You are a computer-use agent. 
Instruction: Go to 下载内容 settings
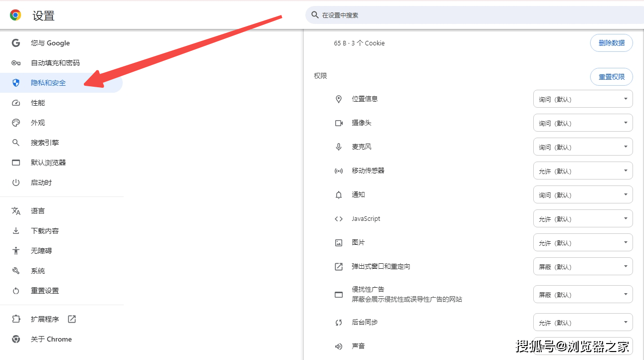coord(61,231)
